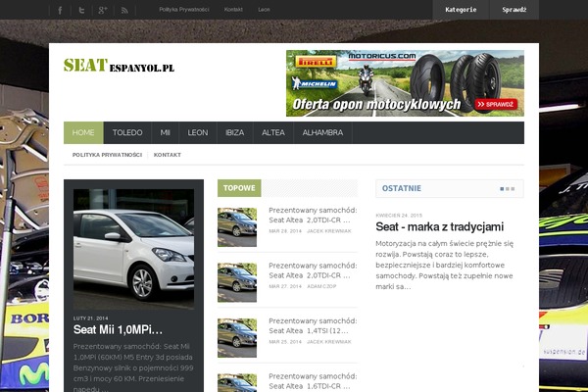
Task: Open the Seat Altea 1,4TSI post
Action: 313,325
